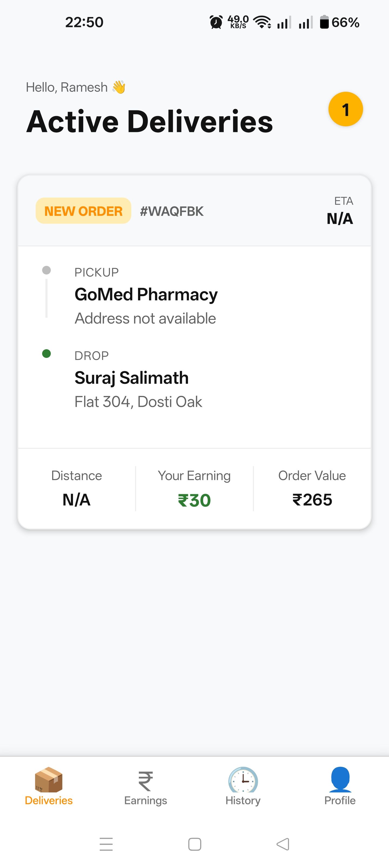Tap the Your Earning ₹30 amount
Image resolution: width=389 pixels, height=868 pixels.
(194, 500)
